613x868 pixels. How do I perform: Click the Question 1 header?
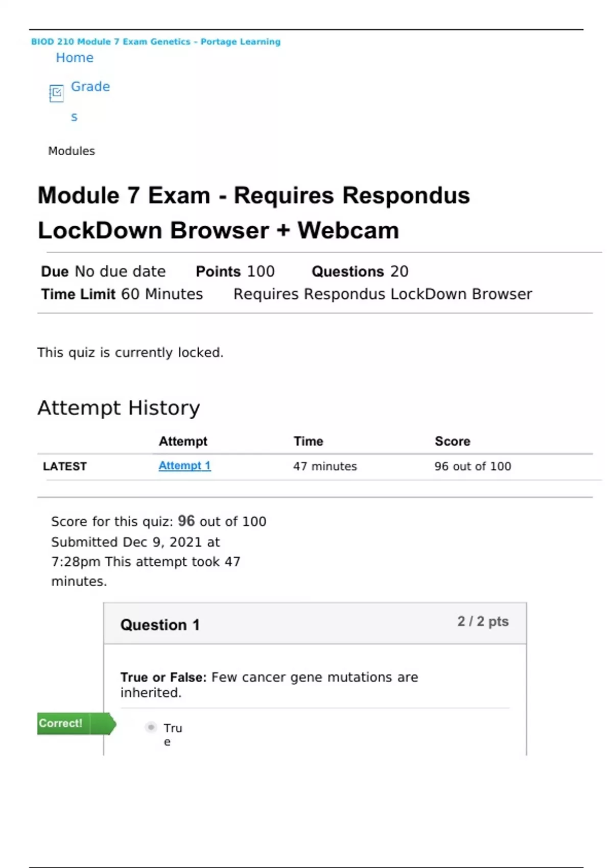[x=160, y=625]
